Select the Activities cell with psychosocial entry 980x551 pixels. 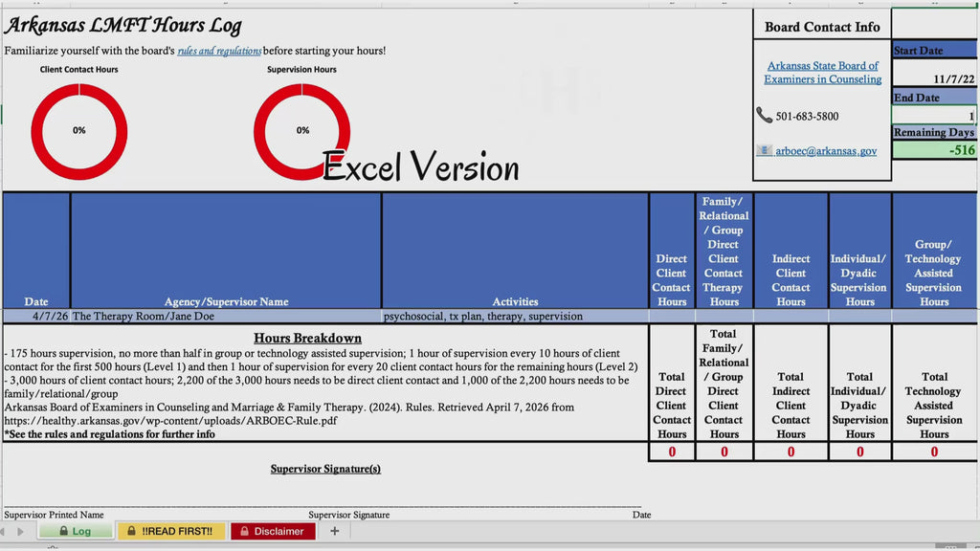[515, 316]
